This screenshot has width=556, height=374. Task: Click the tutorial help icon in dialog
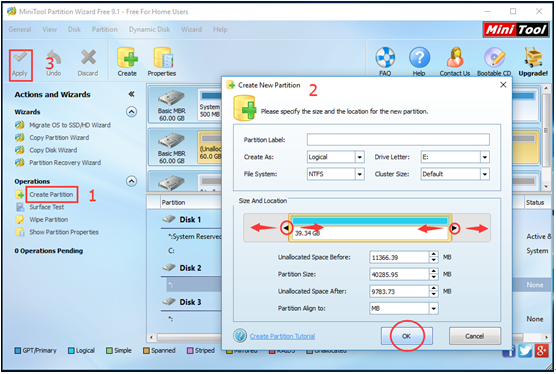[240, 336]
